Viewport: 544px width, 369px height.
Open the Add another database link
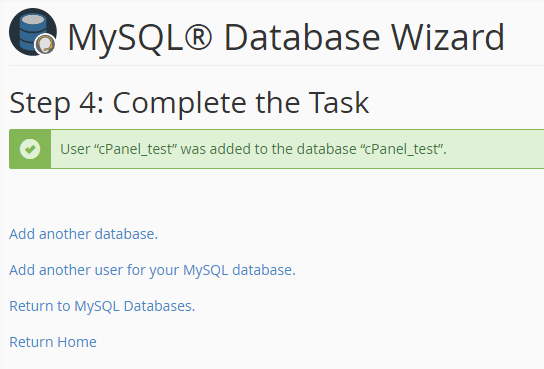point(83,234)
